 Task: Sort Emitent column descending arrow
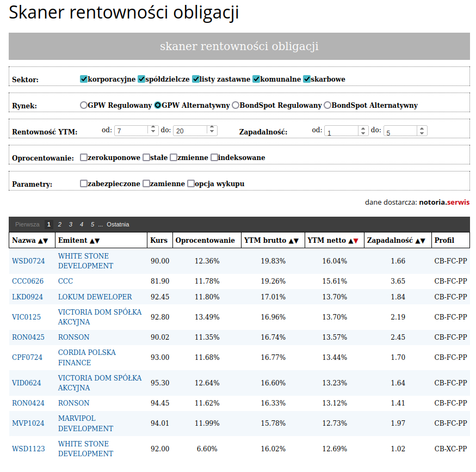97,241
